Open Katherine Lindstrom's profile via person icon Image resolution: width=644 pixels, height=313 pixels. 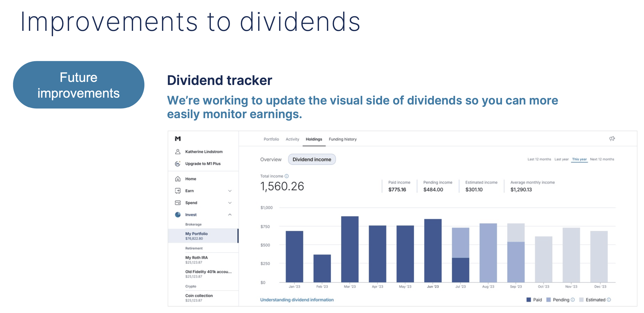click(x=178, y=151)
